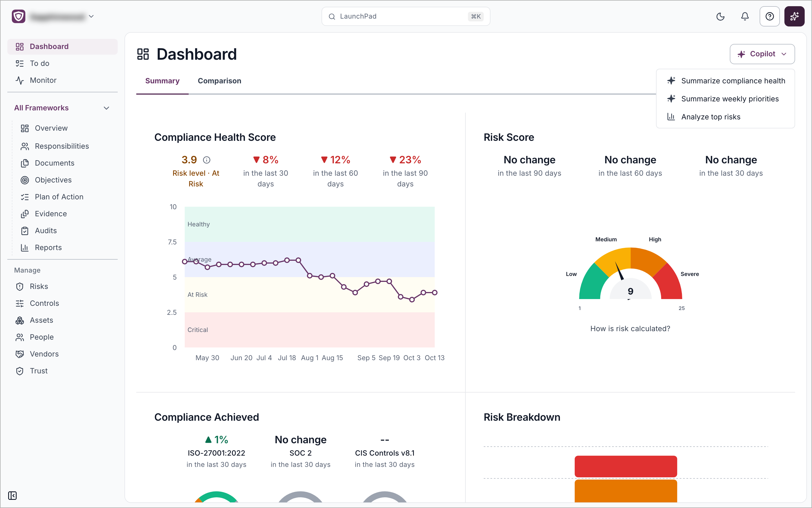This screenshot has height=508, width=812.
Task: Collapse the sidebar panel icon
Action: (x=12, y=496)
